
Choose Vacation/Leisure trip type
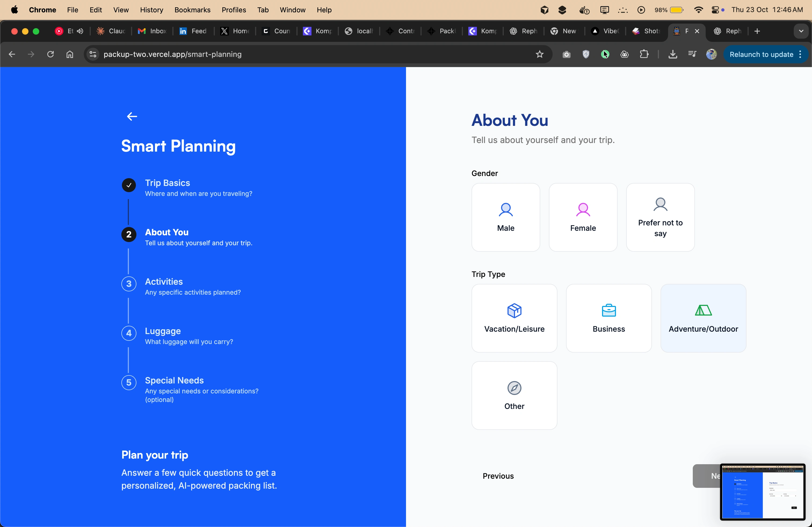tap(514, 318)
